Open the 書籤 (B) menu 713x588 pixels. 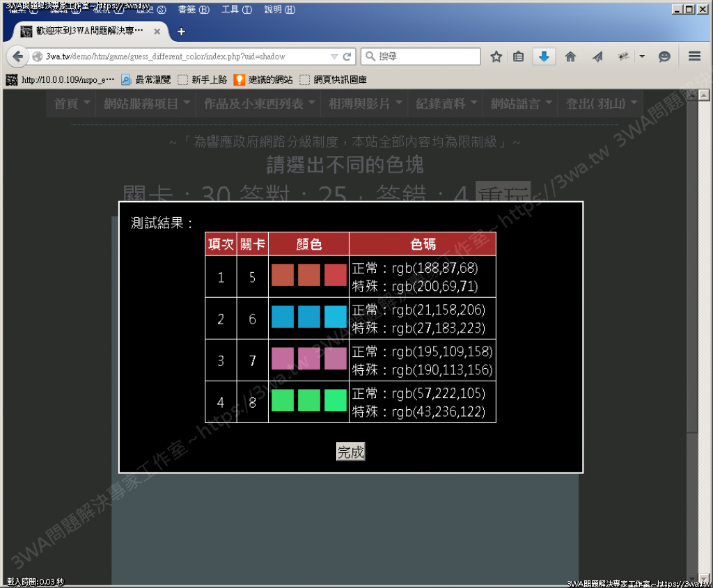click(x=193, y=10)
